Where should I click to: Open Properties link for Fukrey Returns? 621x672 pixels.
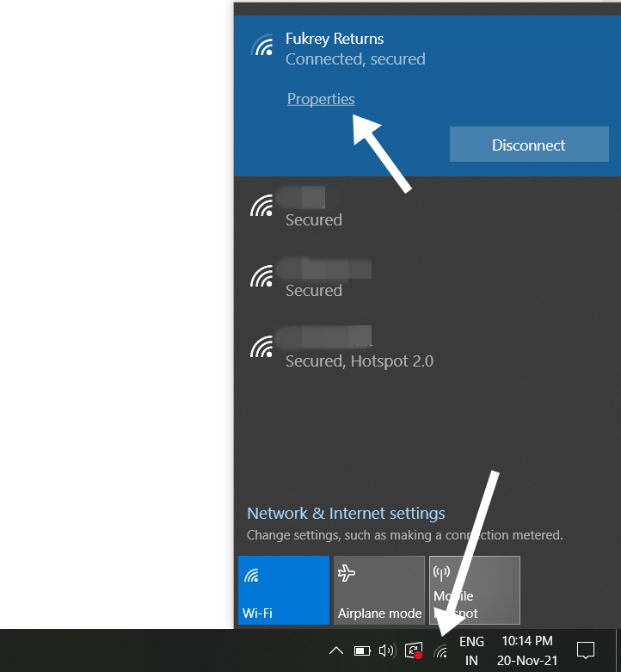(321, 99)
